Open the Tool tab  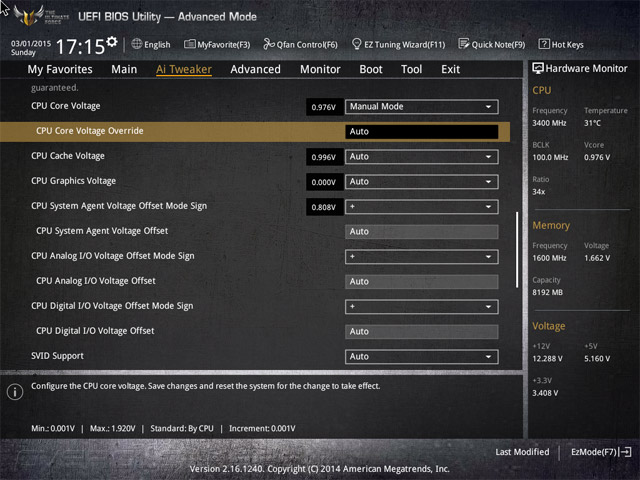tap(411, 69)
